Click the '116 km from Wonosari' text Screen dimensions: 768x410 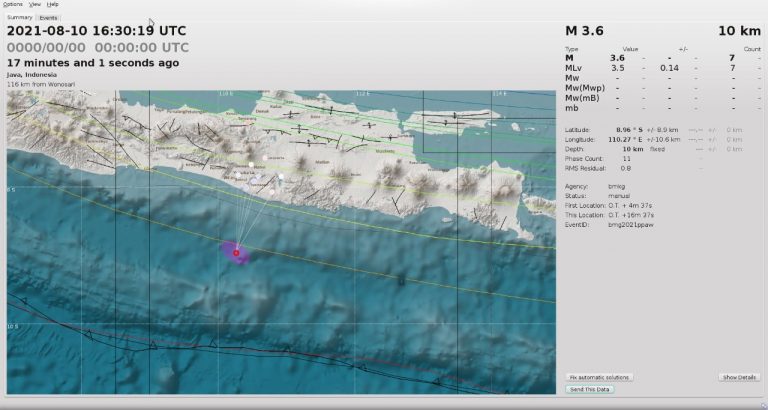[41, 84]
